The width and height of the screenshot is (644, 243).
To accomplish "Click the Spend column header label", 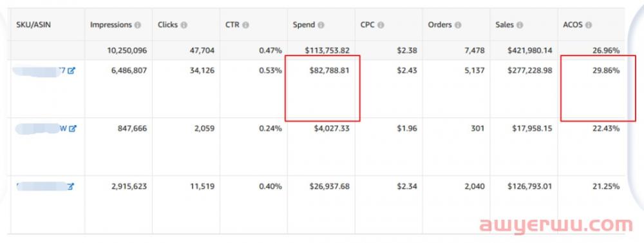I will (304, 24).
